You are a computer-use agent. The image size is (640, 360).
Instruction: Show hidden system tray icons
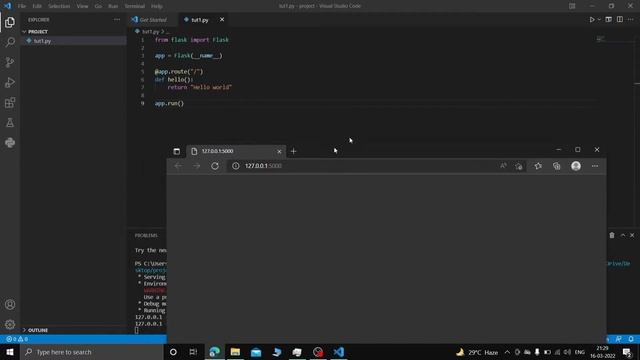[507, 352]
